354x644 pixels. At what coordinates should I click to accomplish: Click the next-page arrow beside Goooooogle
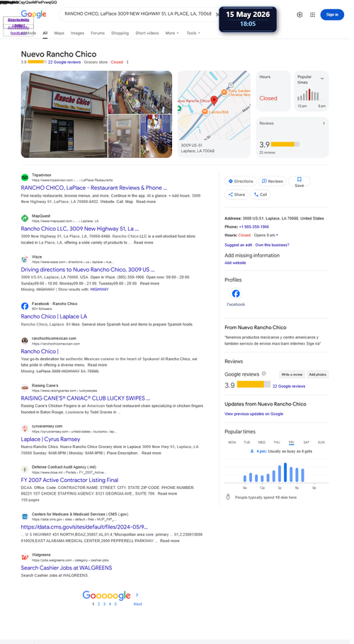pyautogui.click(x=137, y=594)
